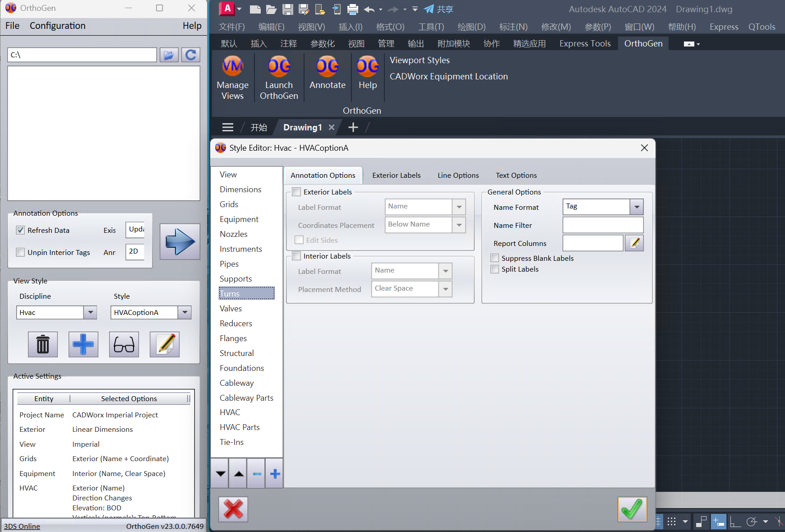Switch to Exterior Labels tab
785x532 pixels.
[x=396, y=175]
